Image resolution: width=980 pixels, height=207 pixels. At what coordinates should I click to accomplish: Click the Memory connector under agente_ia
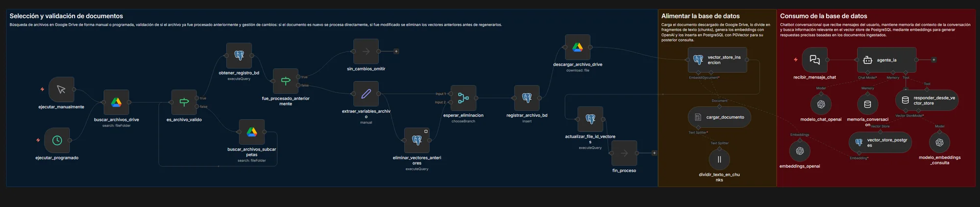[893, 72]
